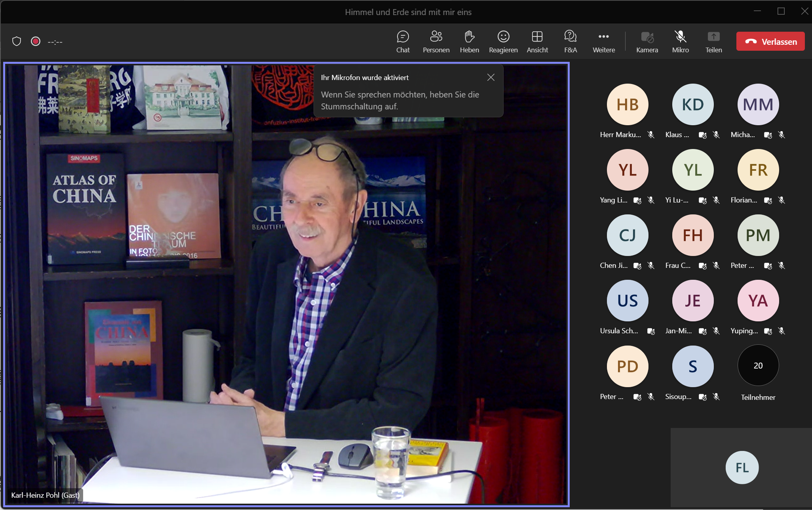The width and height of the screenshot is (812, 510).
Task: Expand the 20 Teilnehmer overflow
Action: (758, 365)
